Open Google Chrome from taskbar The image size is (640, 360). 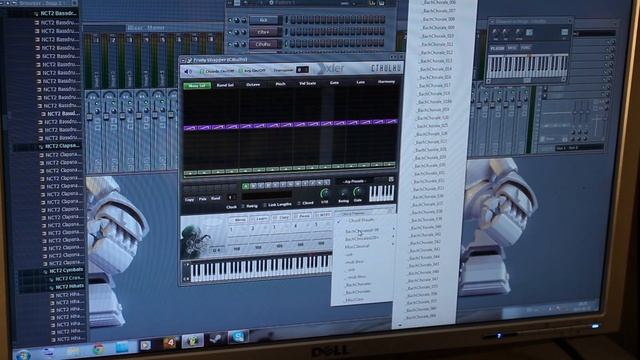pyautogui.click(x=98, y=349)
